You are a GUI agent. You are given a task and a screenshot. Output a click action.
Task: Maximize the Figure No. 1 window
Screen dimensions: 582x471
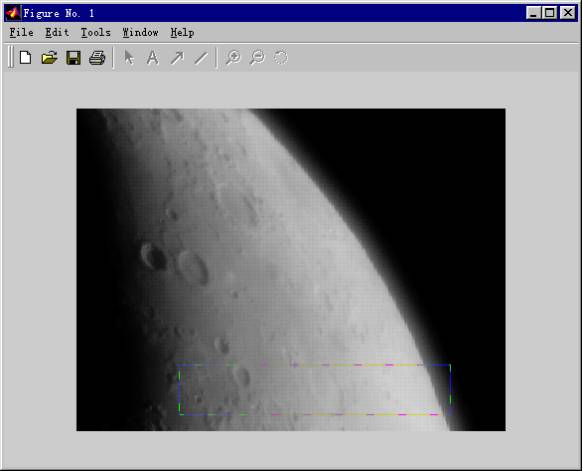point(549,13)
